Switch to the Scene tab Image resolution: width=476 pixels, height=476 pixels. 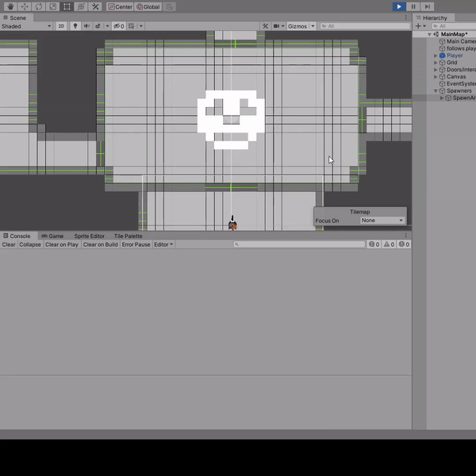(x=14, y=17)
